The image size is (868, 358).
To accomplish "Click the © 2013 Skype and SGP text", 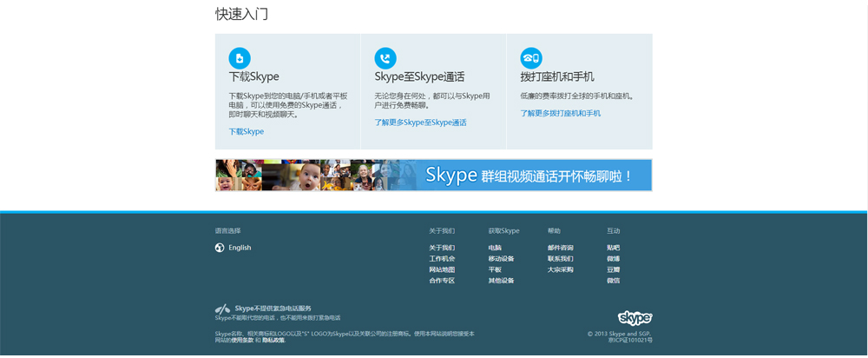I will click(x=620, y=334).
